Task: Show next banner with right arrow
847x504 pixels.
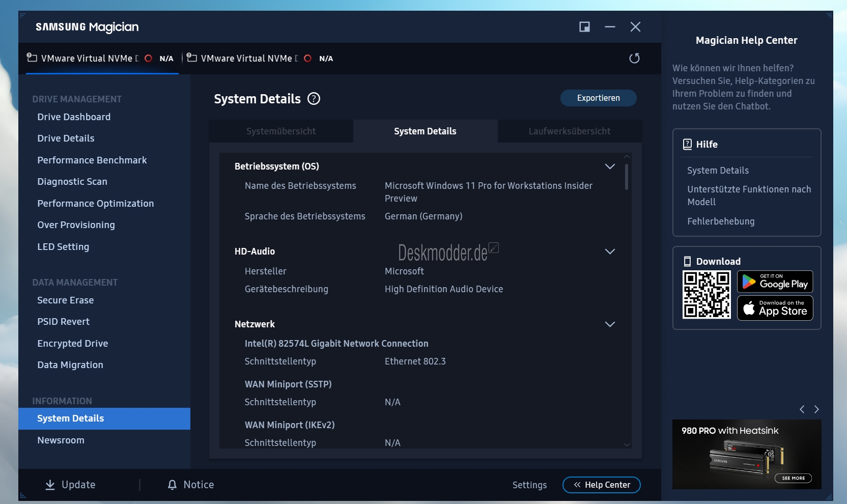Action: click(x=816, y=409)
